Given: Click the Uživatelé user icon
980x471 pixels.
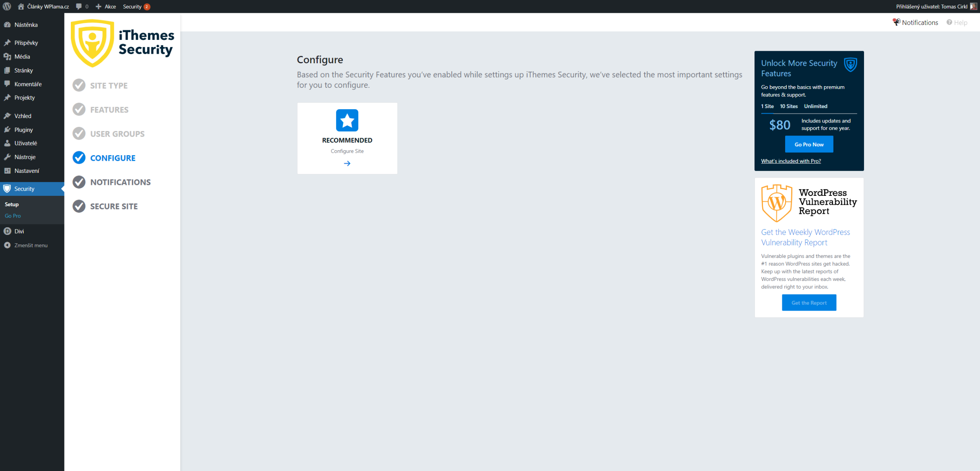Looking at the screenshot, I should [7, 143].
